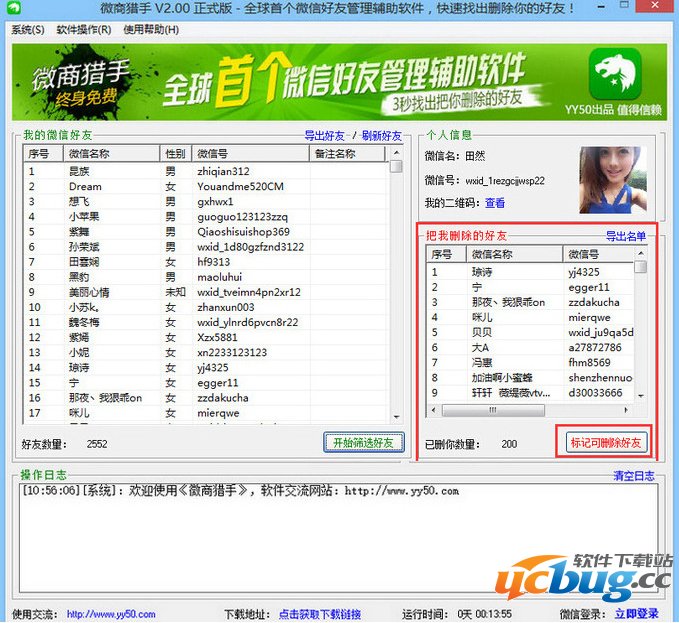Viewport: 679px width, 623px height.
Task: Select the friend row 美丽心情
Action: (x=205, y=292)
